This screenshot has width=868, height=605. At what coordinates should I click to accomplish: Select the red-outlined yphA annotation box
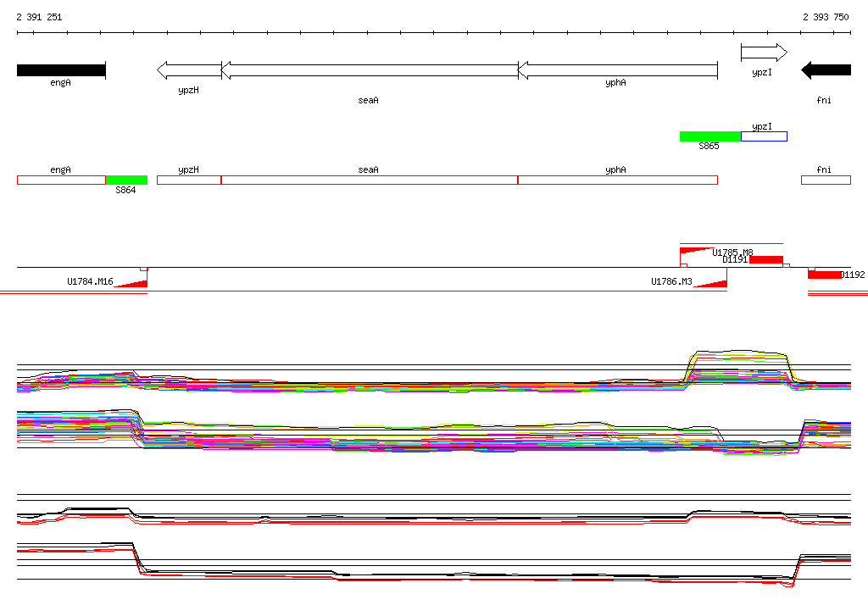coord(617,180)
